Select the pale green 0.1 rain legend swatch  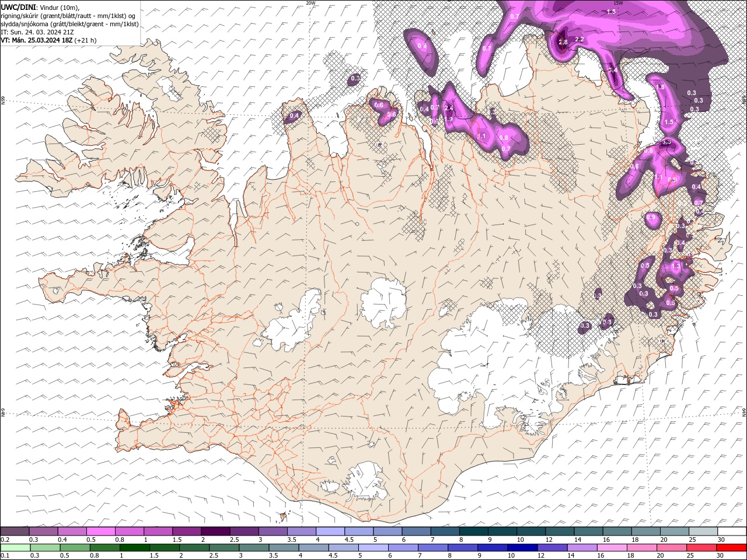(15, 548)
